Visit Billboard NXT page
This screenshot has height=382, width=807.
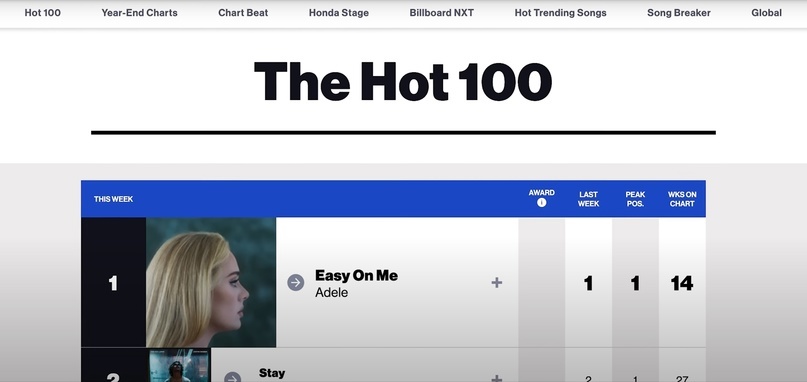pyautogui.click(x=442, y=13)
